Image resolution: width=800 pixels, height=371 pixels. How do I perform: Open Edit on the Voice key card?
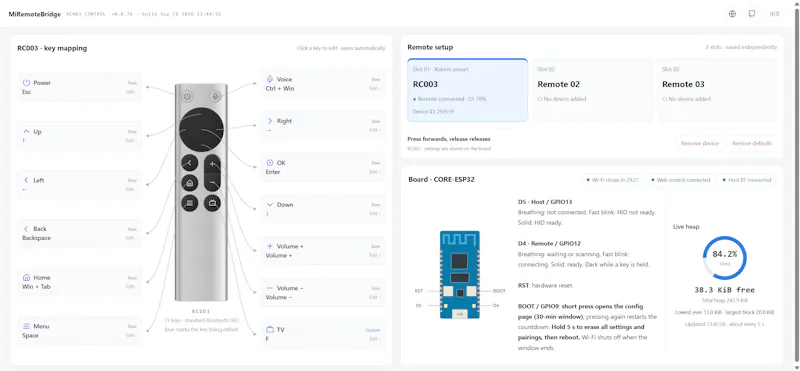point(375,88)
